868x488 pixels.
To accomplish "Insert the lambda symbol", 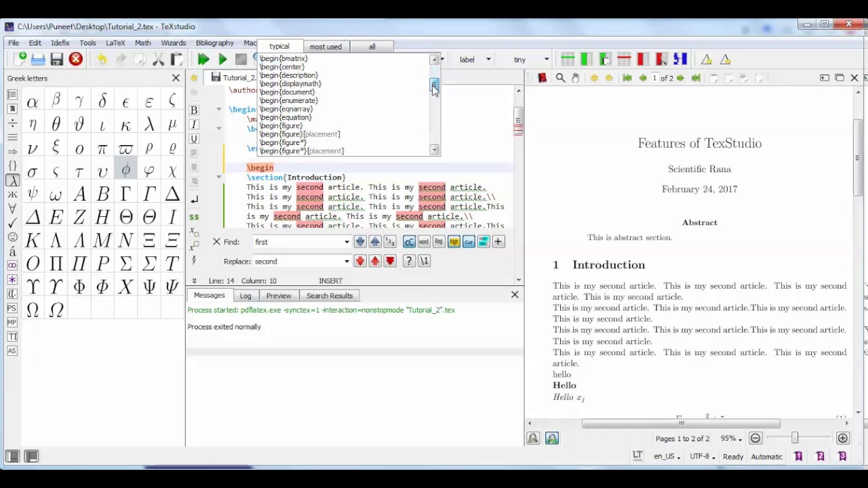I will [149, 125].
